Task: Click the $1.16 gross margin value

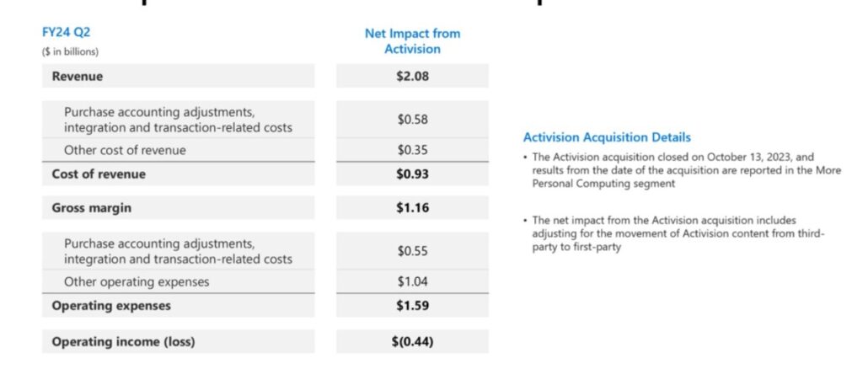Action: click(x=412, y=208)
